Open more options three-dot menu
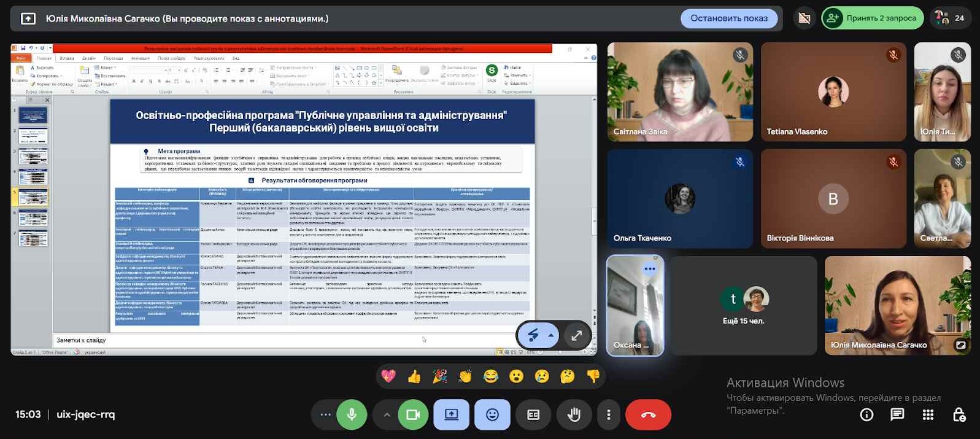980x439 pixels. (609, 415)
